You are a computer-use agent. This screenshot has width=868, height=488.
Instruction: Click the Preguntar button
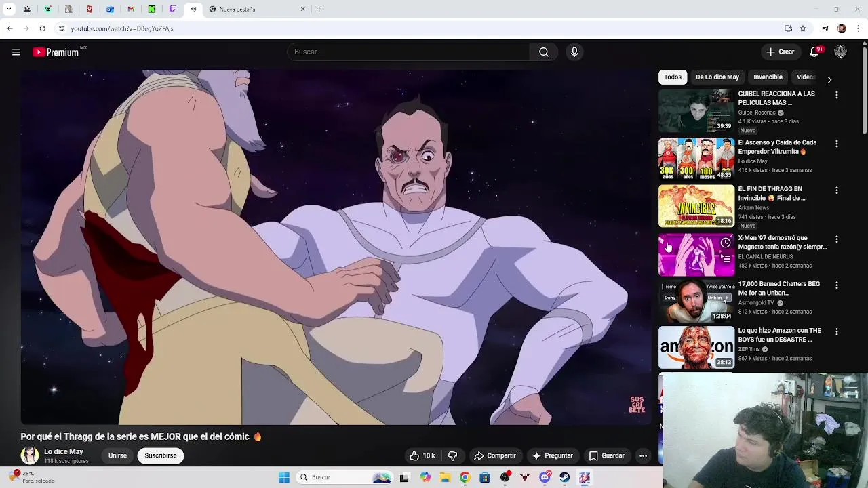[552, 455]
